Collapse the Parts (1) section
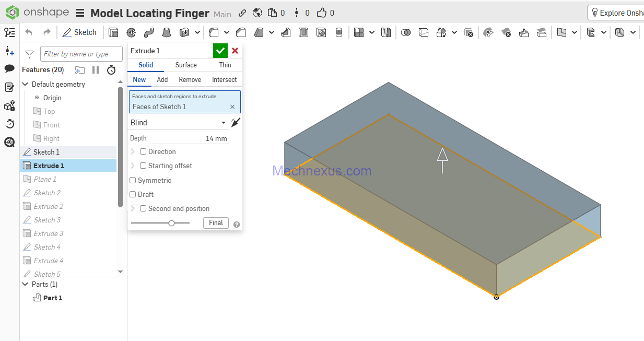The image size is (644, 341). click(25, 284)
